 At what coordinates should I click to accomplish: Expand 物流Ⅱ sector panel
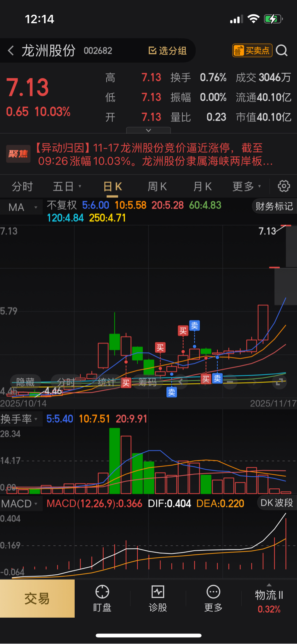[x=269, y=599]
